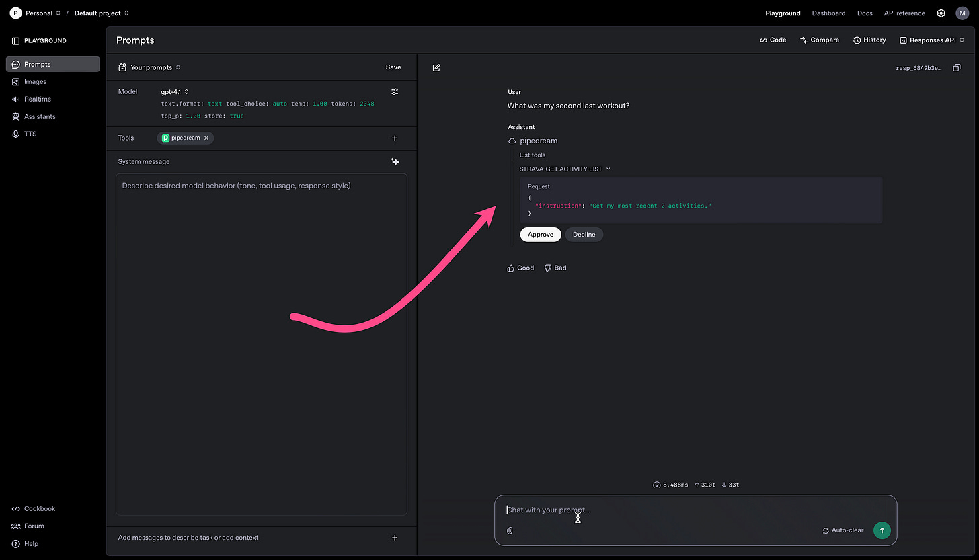Remove the pipedream tool chip
This screenshot has height=560, width=979.
206,138
